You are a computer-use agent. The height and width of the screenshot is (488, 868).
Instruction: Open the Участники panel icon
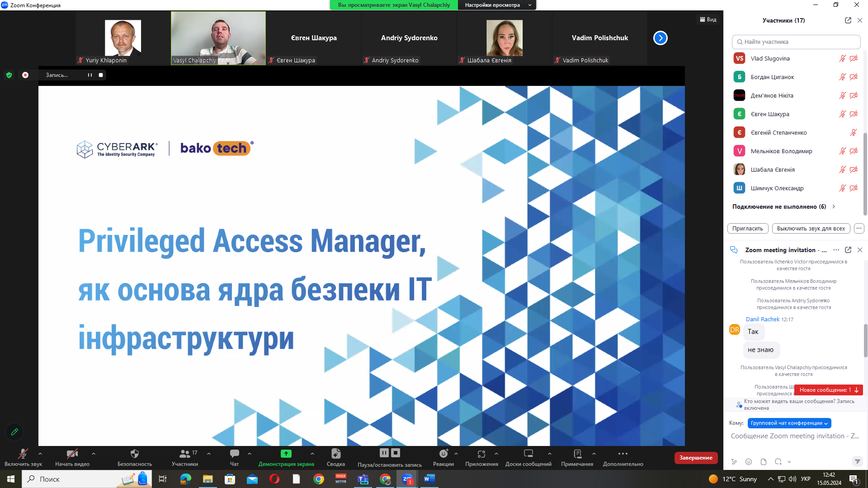tap(184, 457)
